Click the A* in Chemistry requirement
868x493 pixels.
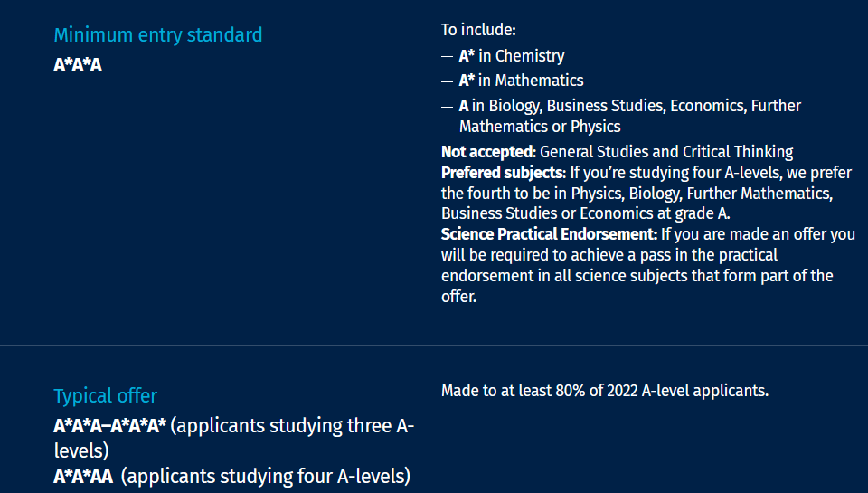[512, 56]
